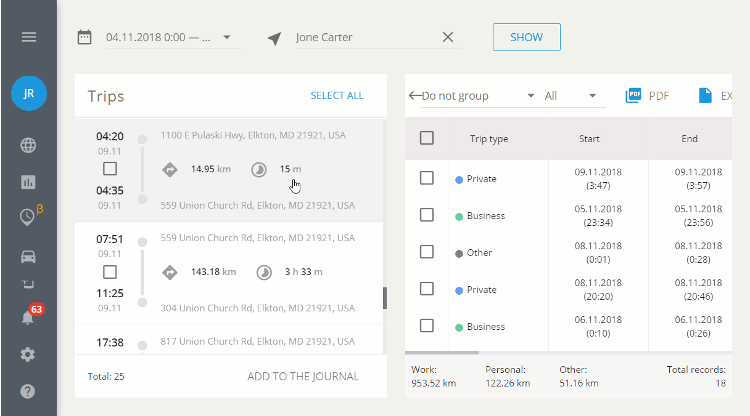Image resolution: width=750 pixels, height=416 pixels.
Task: Check the Business trip row starting 05.11.2018
Action: (x=427, y=215)
